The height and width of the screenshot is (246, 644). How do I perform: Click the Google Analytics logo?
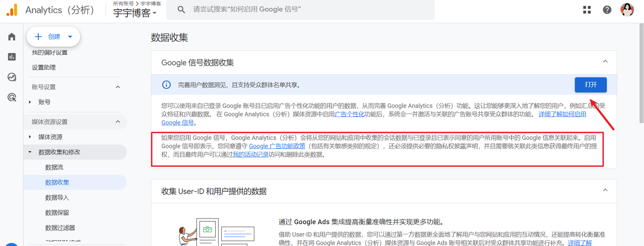coord(12,10)
